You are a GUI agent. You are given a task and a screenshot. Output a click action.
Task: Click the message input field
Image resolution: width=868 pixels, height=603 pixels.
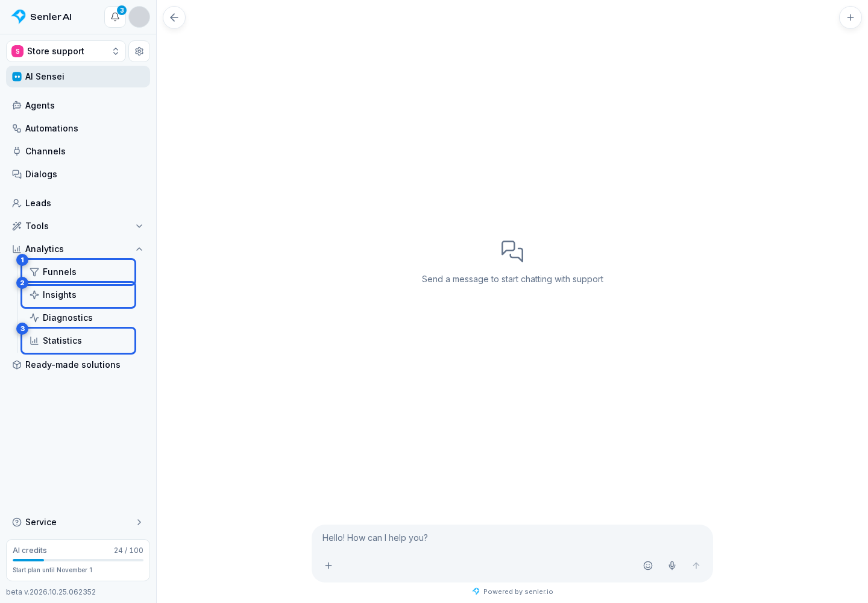point(512,538)
